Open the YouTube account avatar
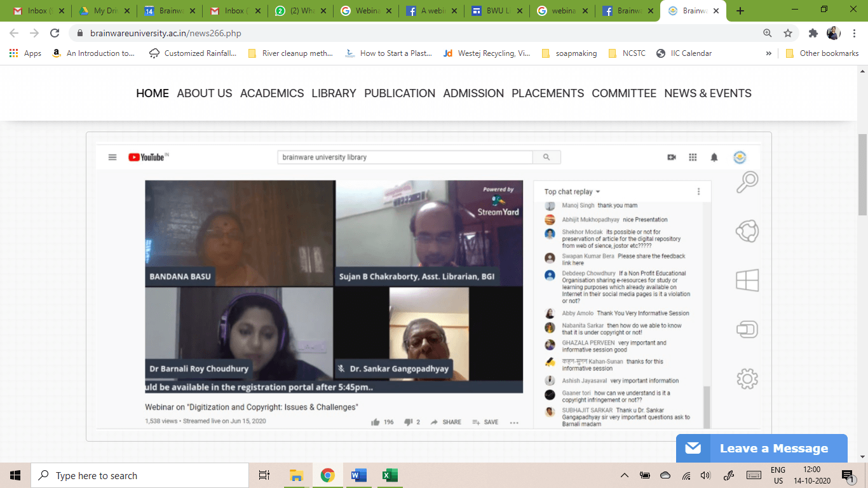This screenshot has height=488, width=868. [740, 157]
